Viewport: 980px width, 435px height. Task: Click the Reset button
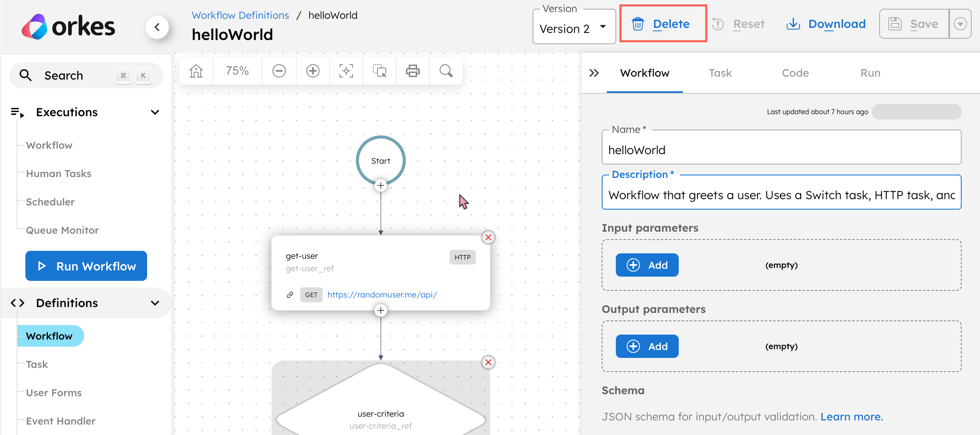pos(739,24)
